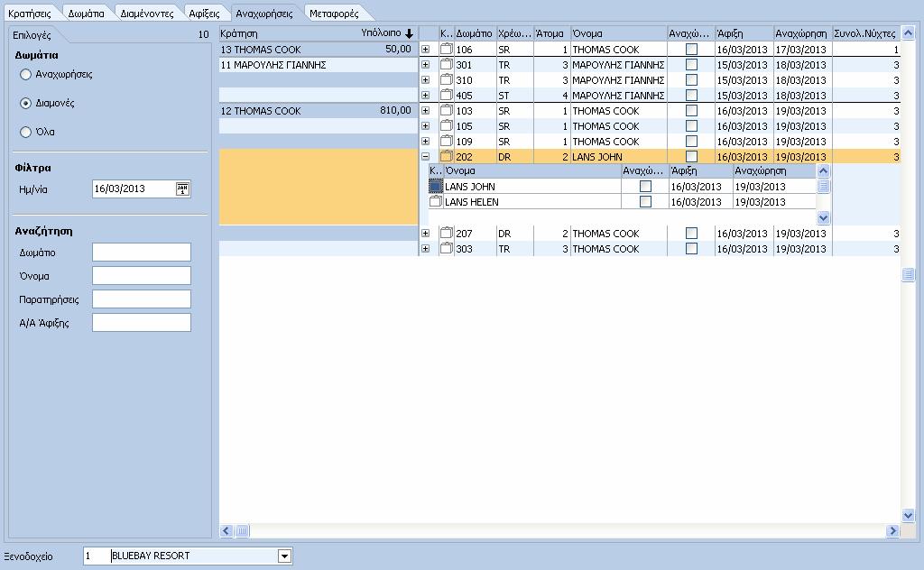Click the luggage icon for room 105
The height and width of the screenshot is (570, 924).
tap(447, 125)
